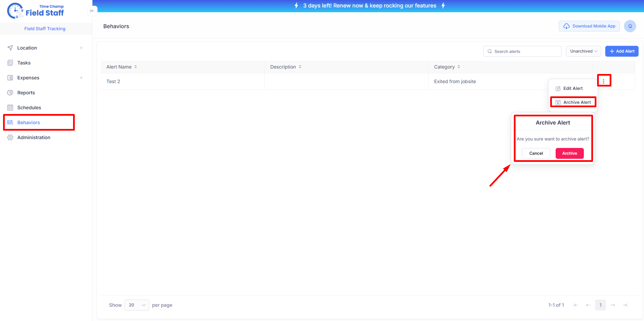Choose Edit Alert from the menu

pos(573,88)
